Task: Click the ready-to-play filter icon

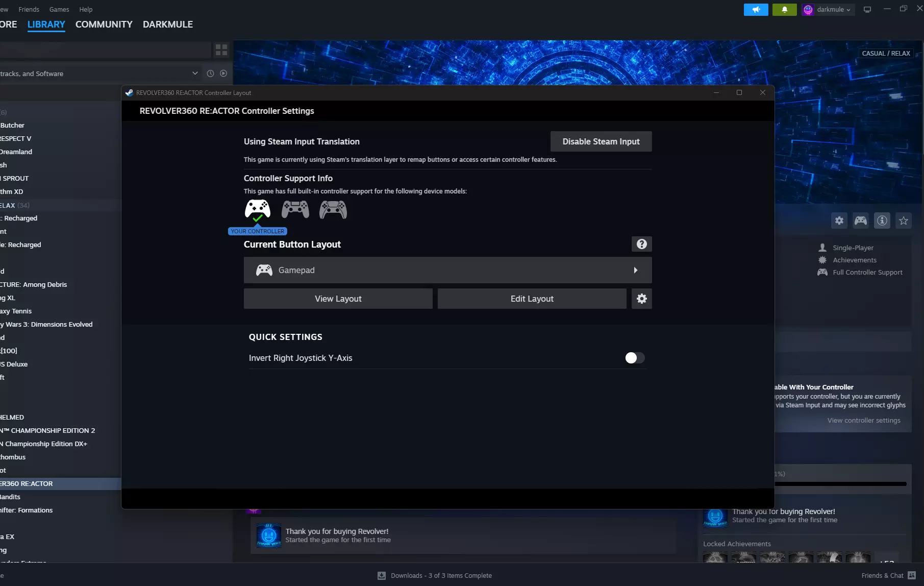Action: tap(223, 74)
